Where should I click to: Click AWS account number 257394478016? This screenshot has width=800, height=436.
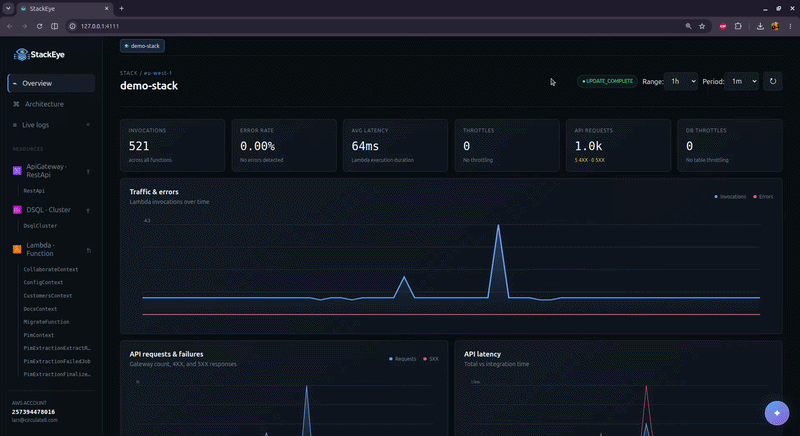click(33, 412)
